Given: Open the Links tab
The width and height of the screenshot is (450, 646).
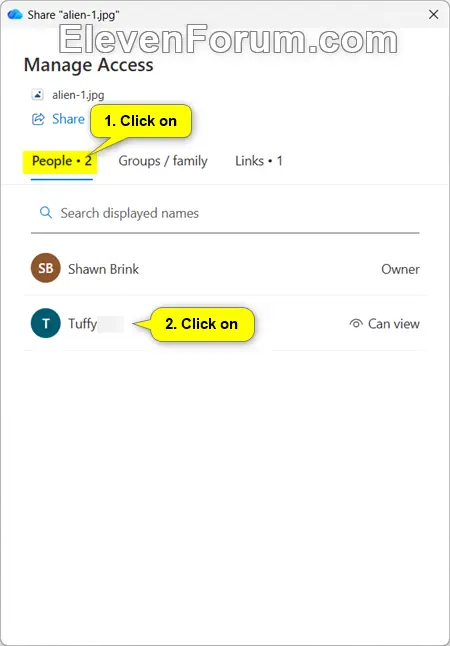Looking at the screenshot, I should coord(259,161).
